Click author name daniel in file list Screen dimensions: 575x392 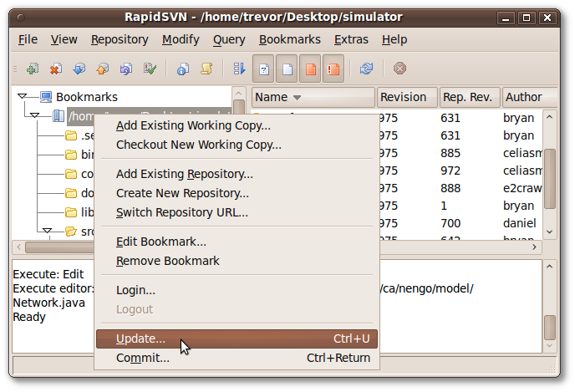coord(520,223)
